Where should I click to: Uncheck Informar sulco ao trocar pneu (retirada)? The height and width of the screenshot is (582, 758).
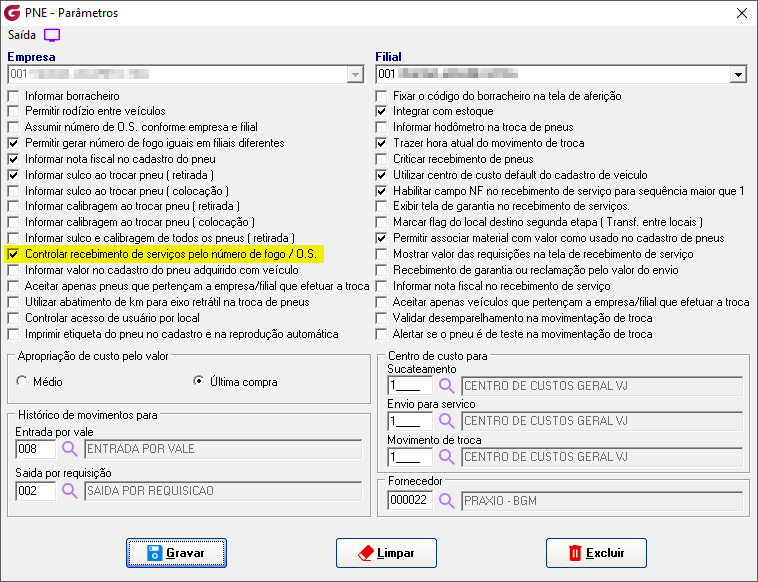(x=14, y=175)
